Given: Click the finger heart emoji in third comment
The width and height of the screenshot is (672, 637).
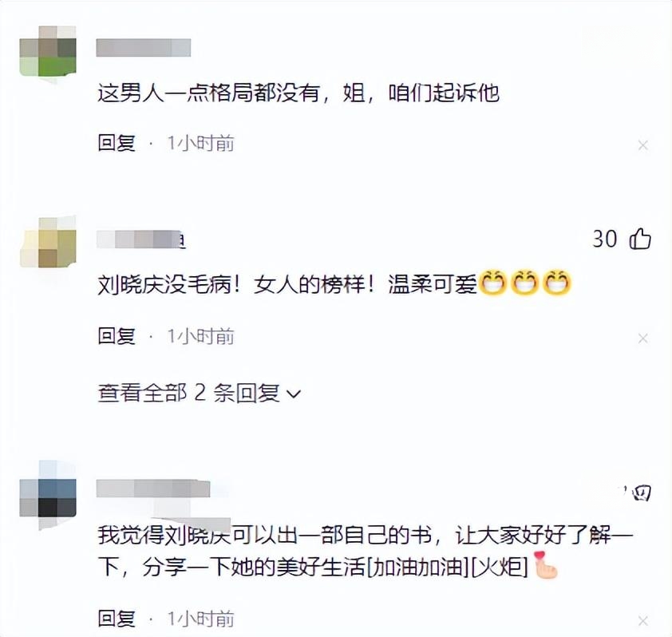Looking at the screenshot, I should [x=546, y=565].
